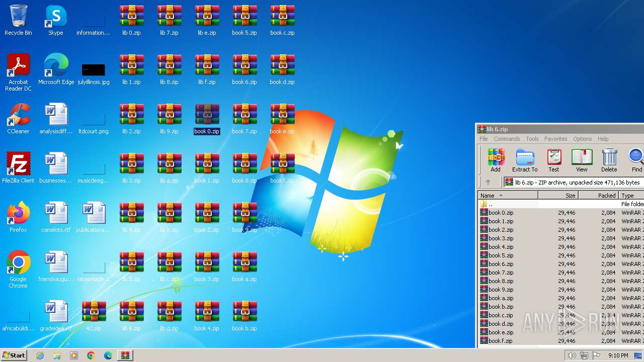
Task: Select the book c.zip desktop archive
Action: 282,20
